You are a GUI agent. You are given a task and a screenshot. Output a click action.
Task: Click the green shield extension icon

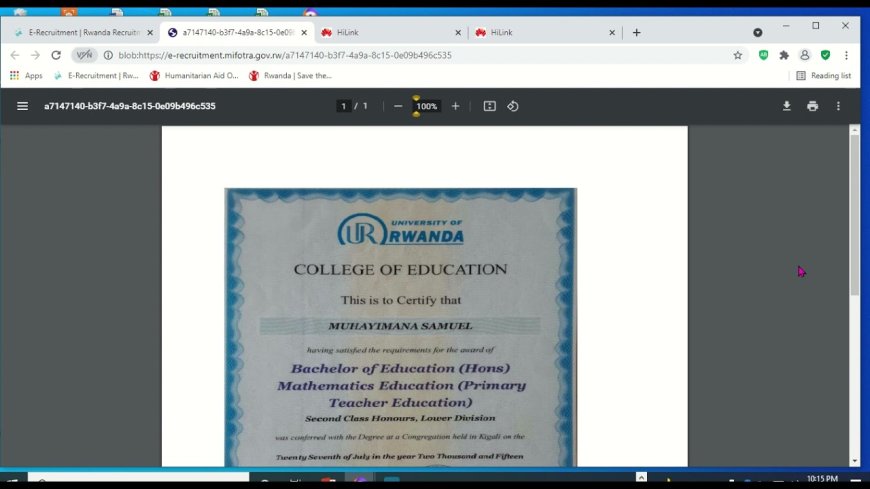826,55
